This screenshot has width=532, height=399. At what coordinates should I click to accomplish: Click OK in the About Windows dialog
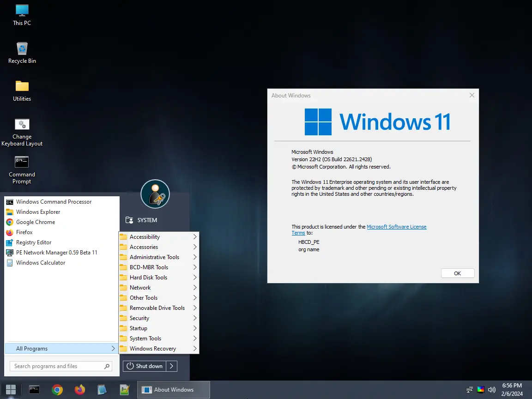click(457, 273)
